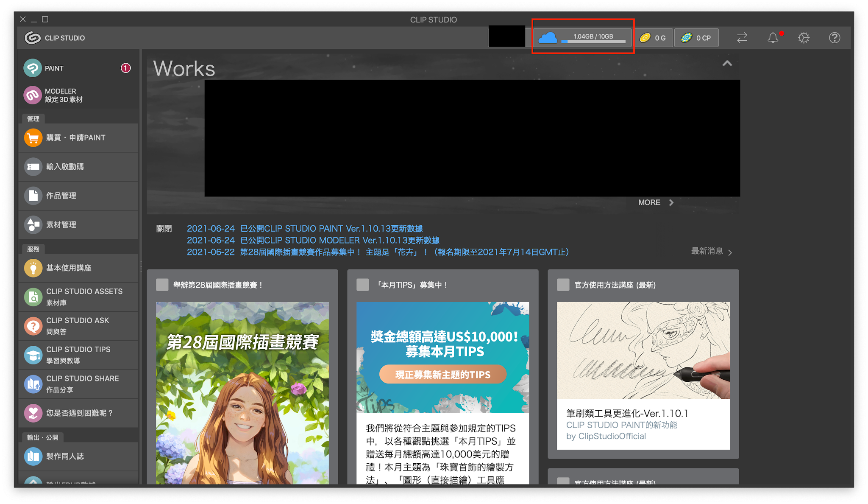Launch PAINT from sidebar
Viewport: 868px width, 504px height.
[54, 68]
